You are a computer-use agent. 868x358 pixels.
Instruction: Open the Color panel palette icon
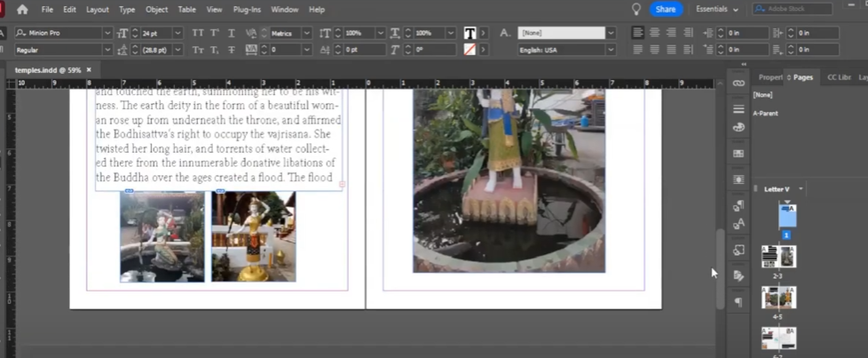738,127
